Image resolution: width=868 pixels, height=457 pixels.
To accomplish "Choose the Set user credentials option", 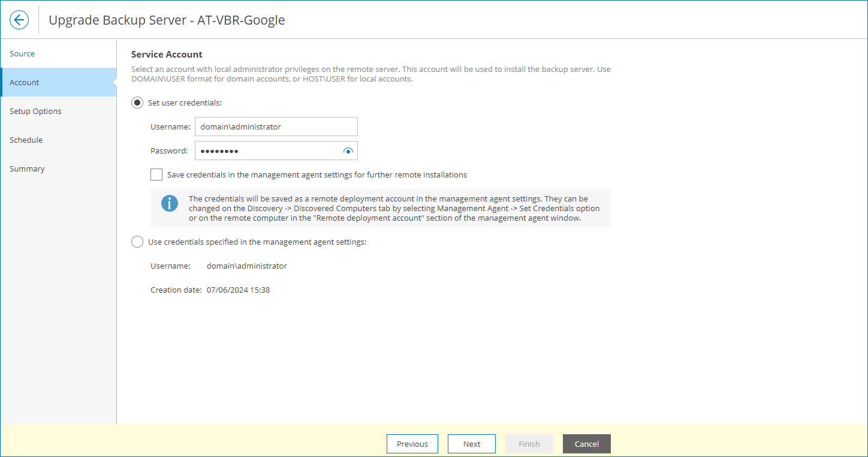I will [x=137, y=103].
